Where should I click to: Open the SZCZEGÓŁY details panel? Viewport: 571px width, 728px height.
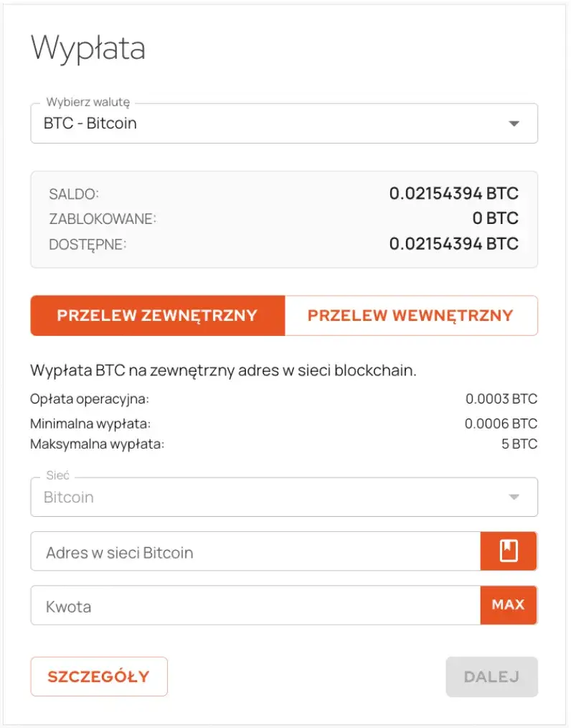click(x=99, y=676)
